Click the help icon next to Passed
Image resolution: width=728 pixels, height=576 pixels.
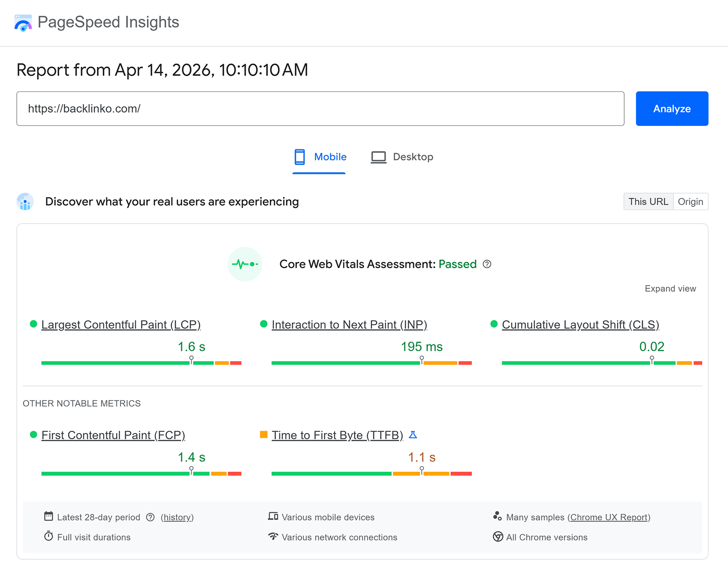click(487, 264)
